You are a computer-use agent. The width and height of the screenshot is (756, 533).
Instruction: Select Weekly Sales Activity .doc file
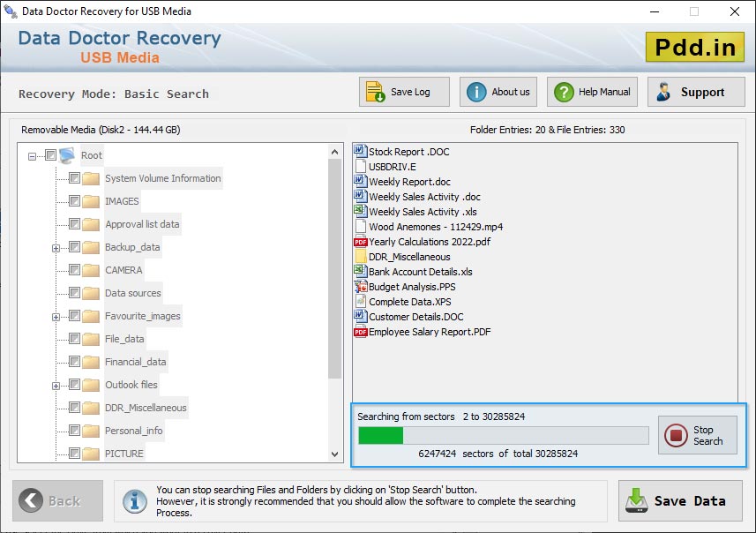(424, 197)
